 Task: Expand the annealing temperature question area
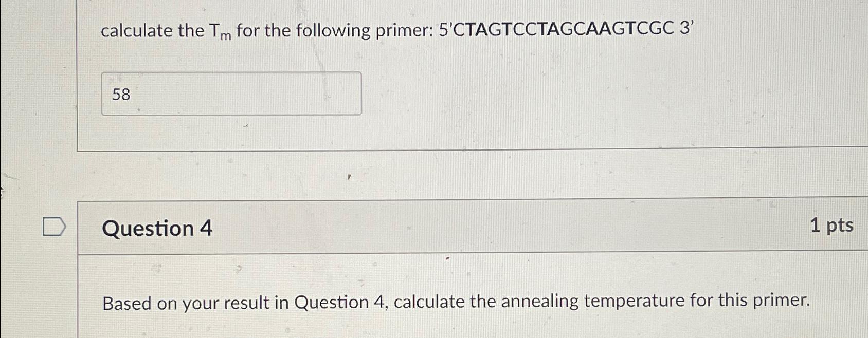pos(158,229)
